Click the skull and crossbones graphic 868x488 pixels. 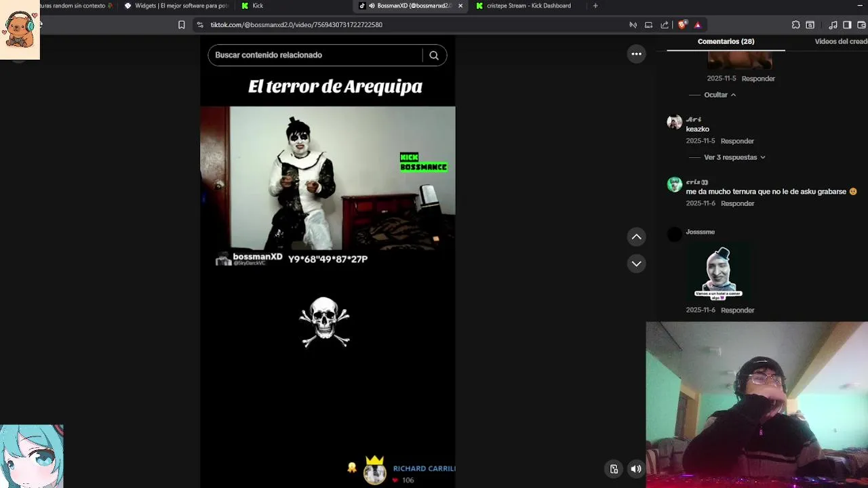click(x=325, y=322)
